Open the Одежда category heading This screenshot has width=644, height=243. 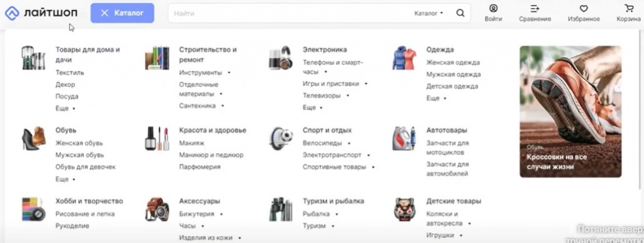[440, 49]
